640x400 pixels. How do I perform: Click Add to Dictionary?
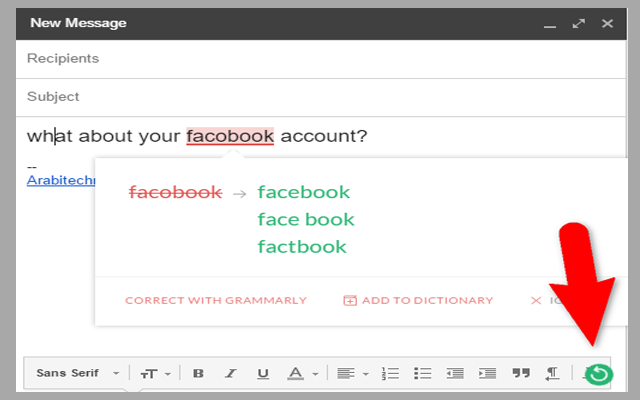coord(418,300)
